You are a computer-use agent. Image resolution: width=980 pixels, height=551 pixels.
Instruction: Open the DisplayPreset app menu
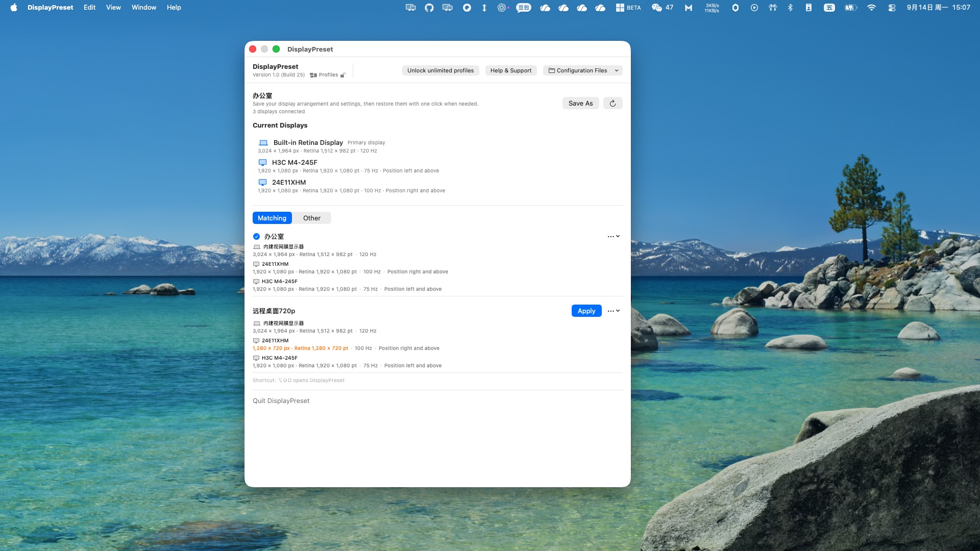coord(51,8)
